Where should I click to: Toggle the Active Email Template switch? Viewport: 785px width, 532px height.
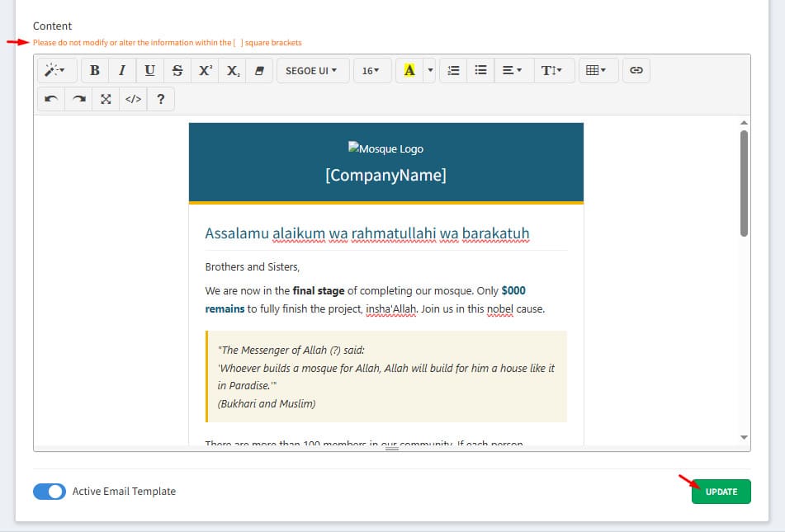click(50, 492)
